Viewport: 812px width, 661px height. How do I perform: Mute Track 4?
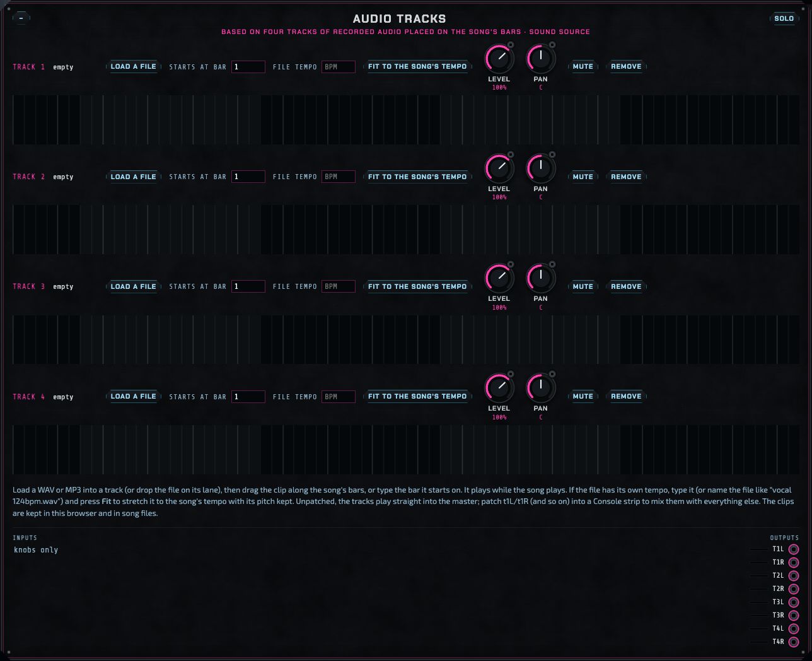pyautogui.click(x=583, y=396)
